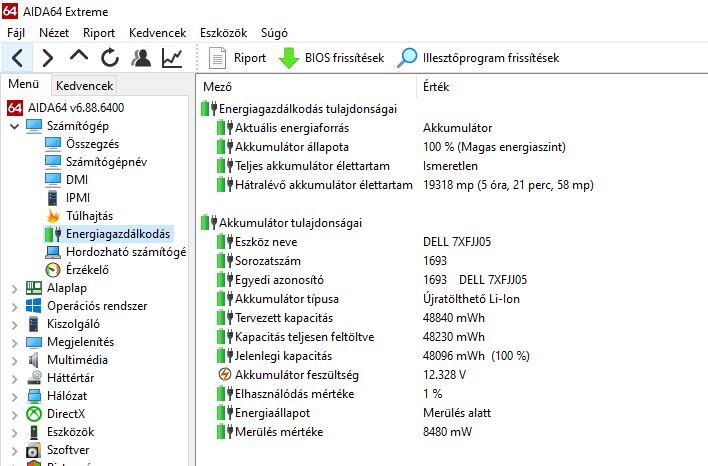This screenshot has height=466, width=708.
Task: Click the DirectX Xbox icon
Action: pyautogui.click(x=34, y=414)
